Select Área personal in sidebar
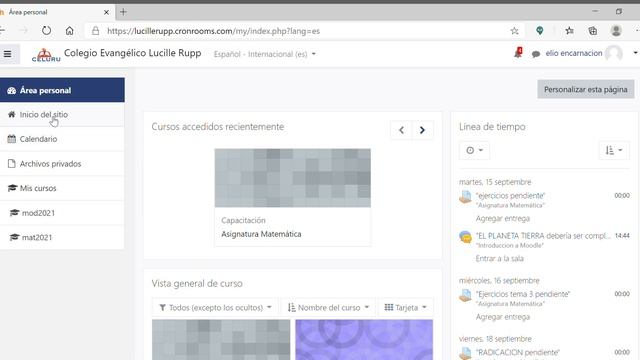This screenshot has height=360, width=640. point(62,90)
